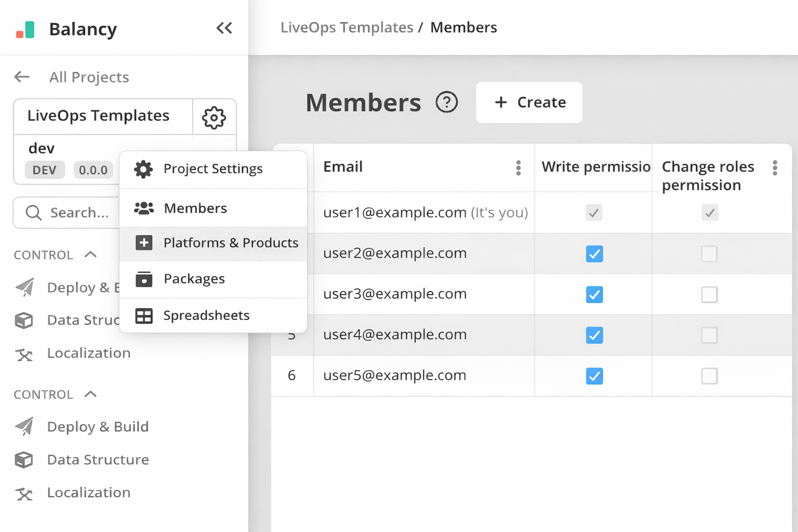Open the LiveOps Templates breadcrumb link

(x=347, y=27)
